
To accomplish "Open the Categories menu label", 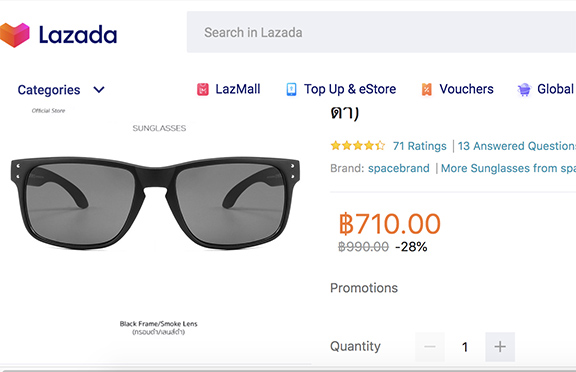I will (x=49, y=90).
